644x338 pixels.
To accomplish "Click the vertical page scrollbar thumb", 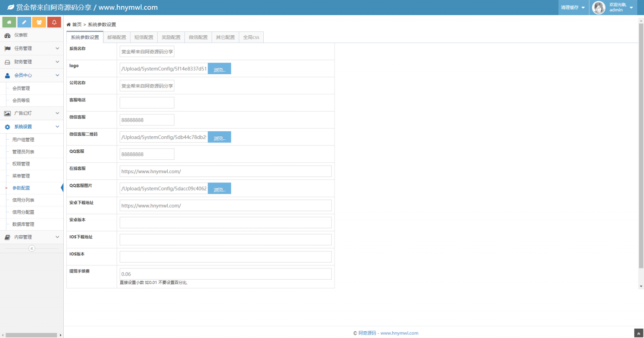I will click(x=641, y=146).
